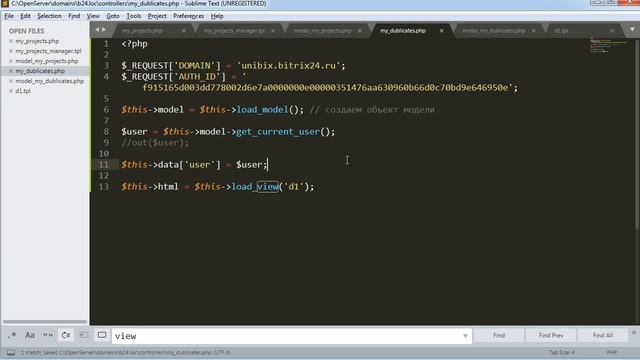Switch to the model_my_projects.php tab
The image size is (640, 360).
click(322, 31)
